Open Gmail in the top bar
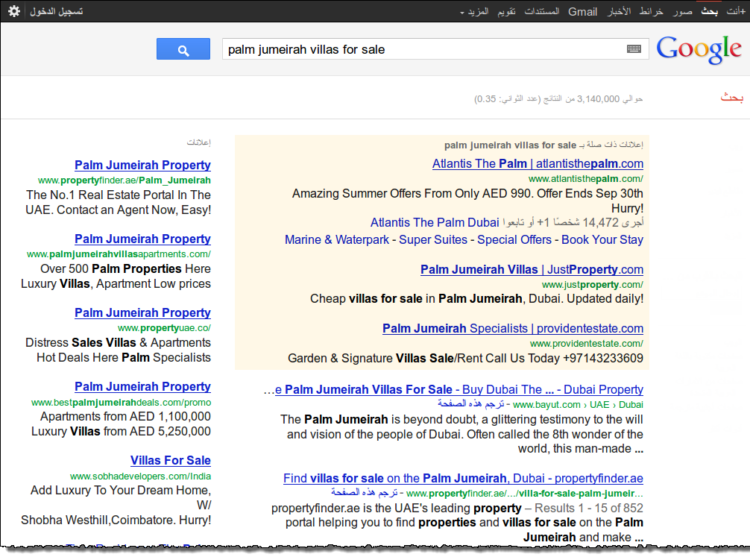 [582, 11]
